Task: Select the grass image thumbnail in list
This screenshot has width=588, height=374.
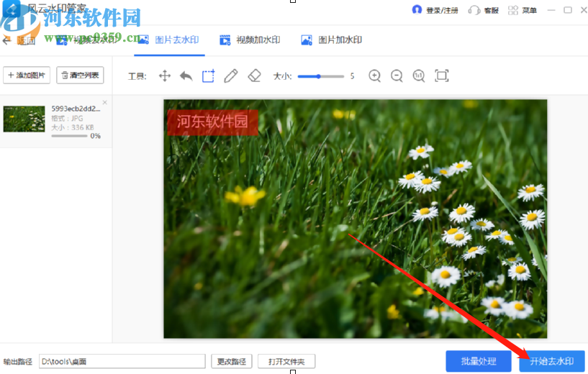Action: 24,119
